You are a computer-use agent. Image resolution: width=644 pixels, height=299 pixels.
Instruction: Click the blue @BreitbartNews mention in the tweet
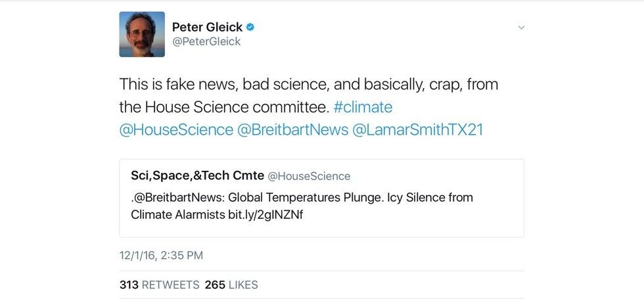coord(293,129)
